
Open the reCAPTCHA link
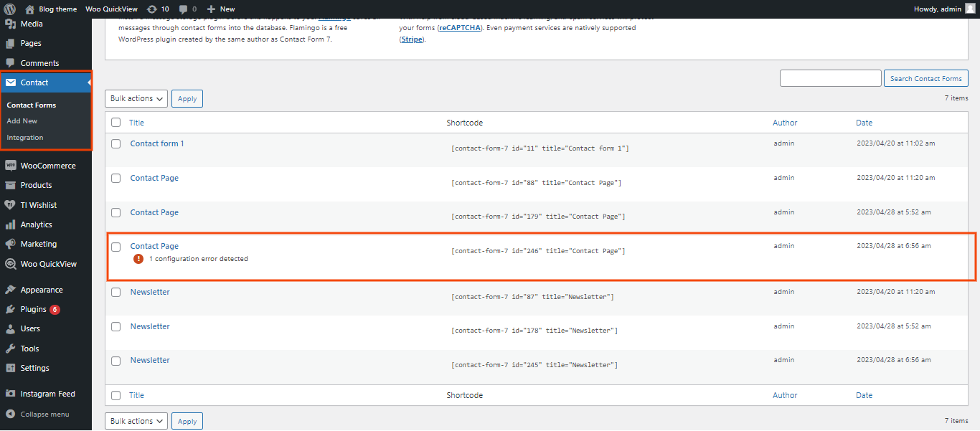[460, 28]
